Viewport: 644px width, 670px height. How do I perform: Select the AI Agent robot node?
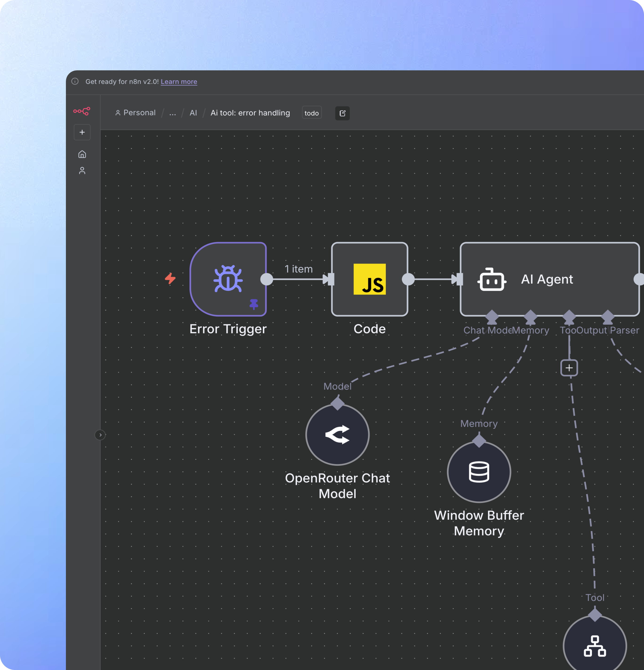pyautogui.click(x=549, y=279)
